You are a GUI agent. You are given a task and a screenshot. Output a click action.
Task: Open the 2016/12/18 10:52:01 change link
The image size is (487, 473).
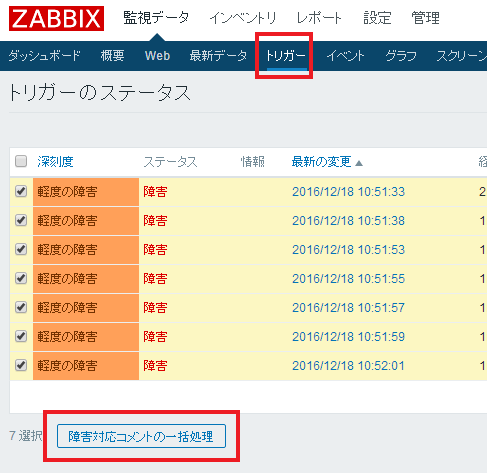[348, 366]
